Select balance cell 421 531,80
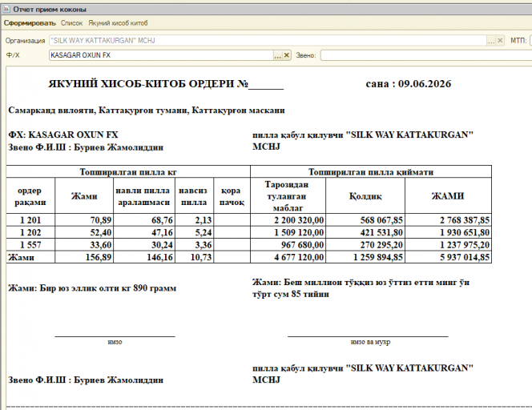This screenshot has height=410, width=532. pyautogui.click(x=365, y=232)
